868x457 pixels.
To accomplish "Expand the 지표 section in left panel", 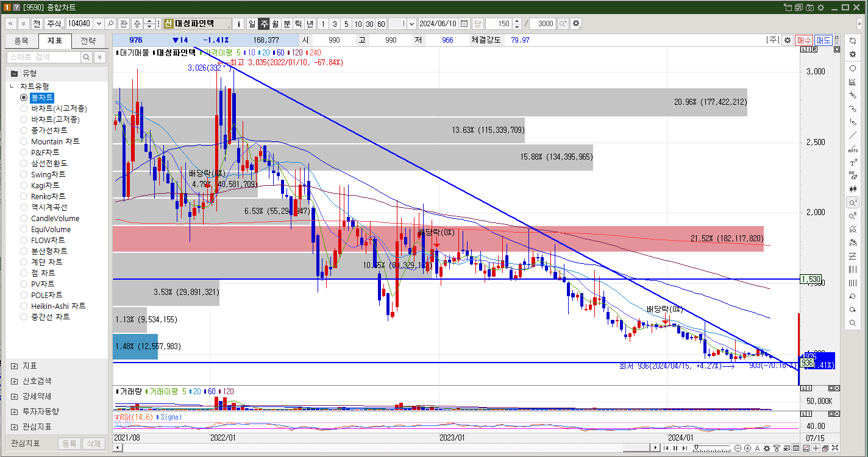I will [x=14, y=366].
